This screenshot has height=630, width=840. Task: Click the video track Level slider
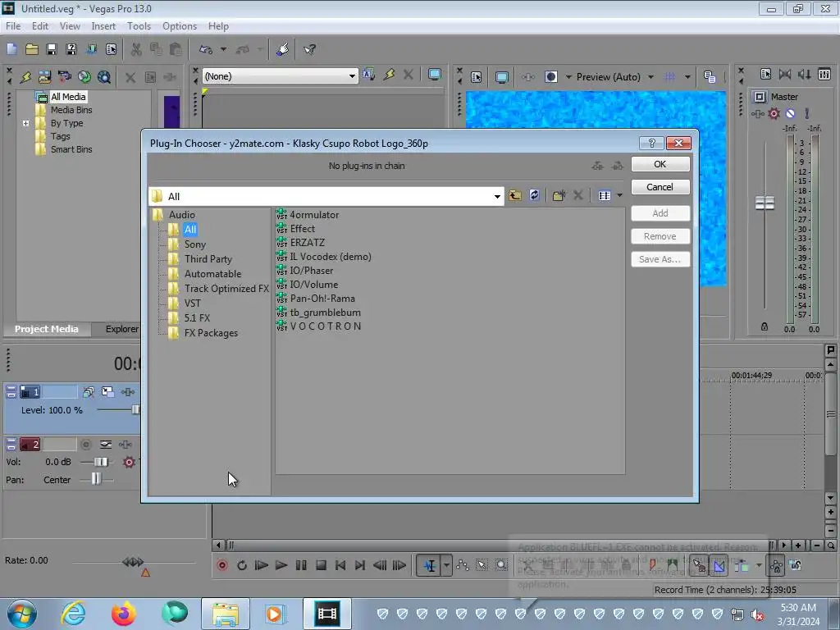(x=135, y=410)
